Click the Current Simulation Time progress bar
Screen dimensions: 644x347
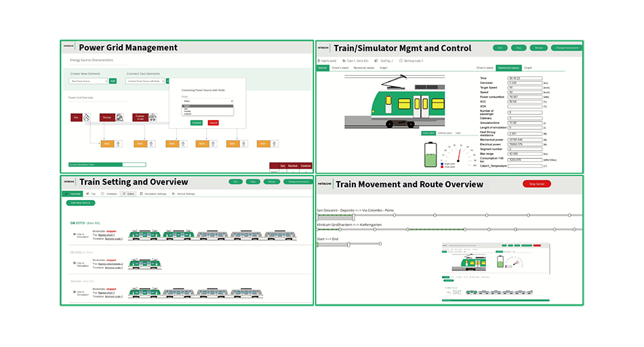pyautogui.click(x=107, y=165)
